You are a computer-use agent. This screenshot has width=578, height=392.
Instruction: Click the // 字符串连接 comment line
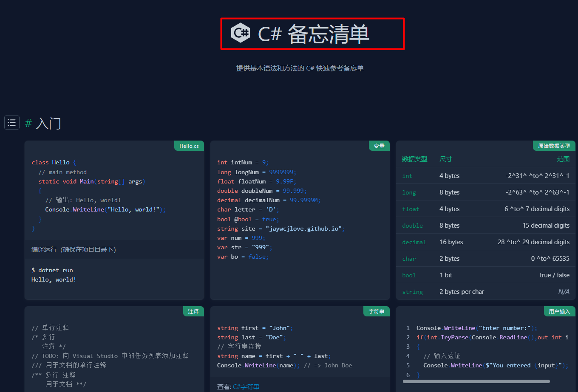click(239, 347)
